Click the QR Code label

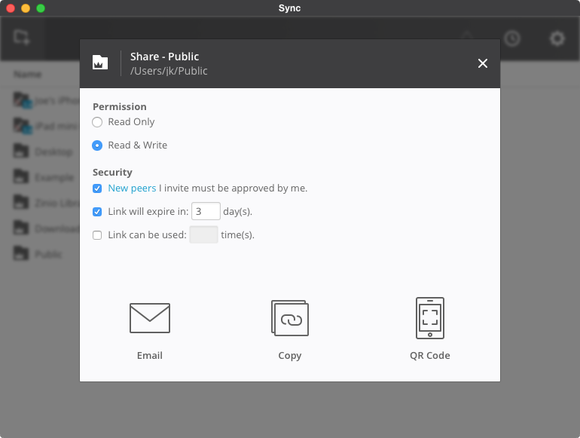[430, 356]
